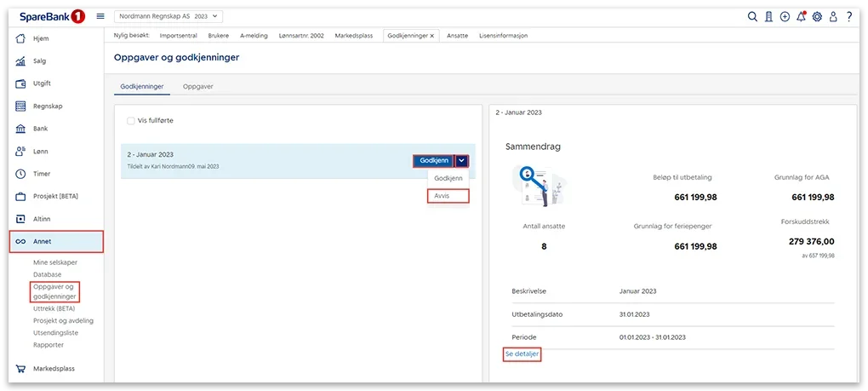
Task: Close the Godkjenninger recent tab
Action: tap(432, 36)
